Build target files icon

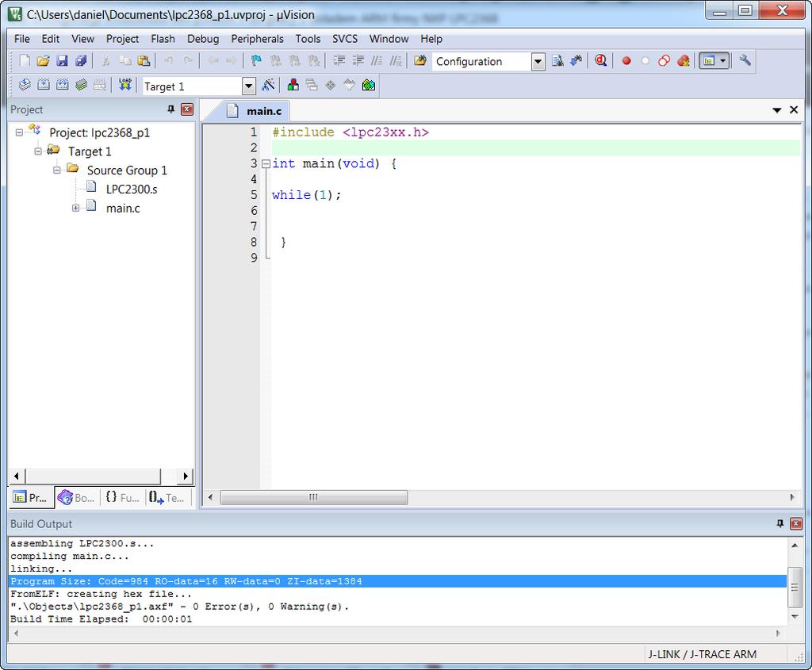pos(44,85)
